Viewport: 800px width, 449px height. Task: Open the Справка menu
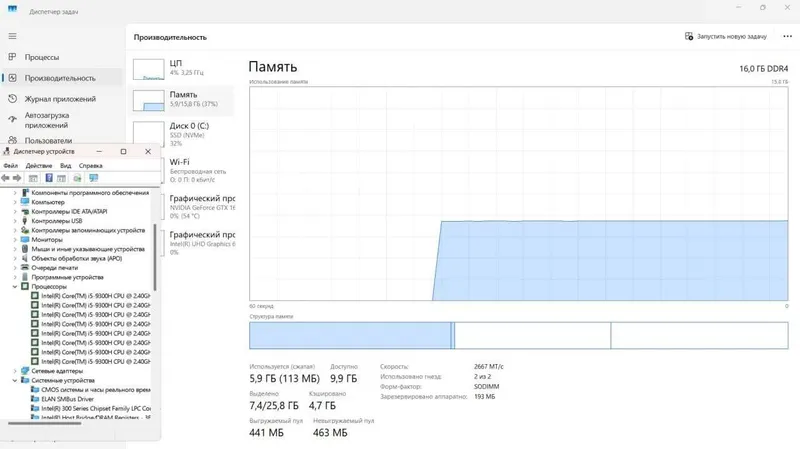coord(91,165)
